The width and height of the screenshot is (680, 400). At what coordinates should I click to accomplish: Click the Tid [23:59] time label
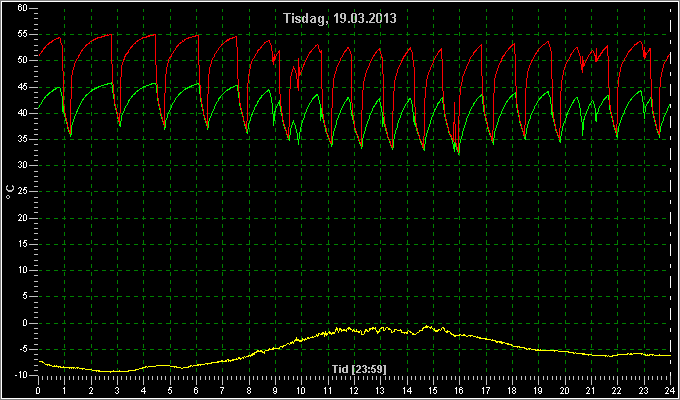[359, 369]
